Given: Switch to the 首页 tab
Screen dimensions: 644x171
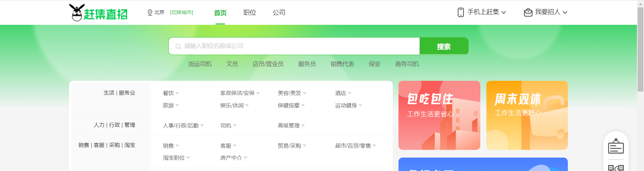Looking at the screenshot, I should (x=220, y=13).
